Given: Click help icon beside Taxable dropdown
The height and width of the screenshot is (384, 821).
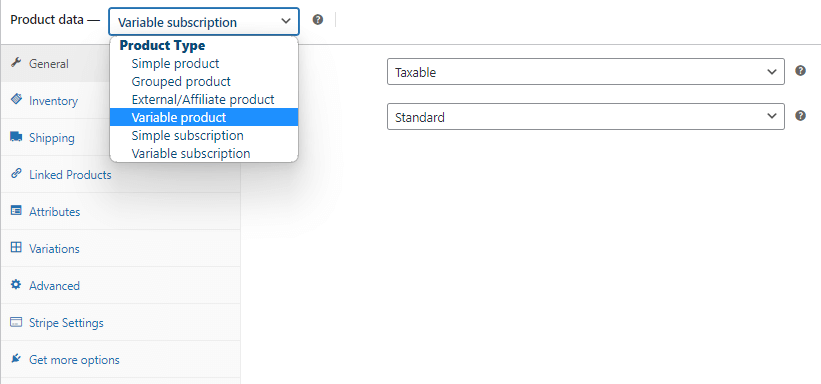Looking at the screenshot, I should [800, 71].
